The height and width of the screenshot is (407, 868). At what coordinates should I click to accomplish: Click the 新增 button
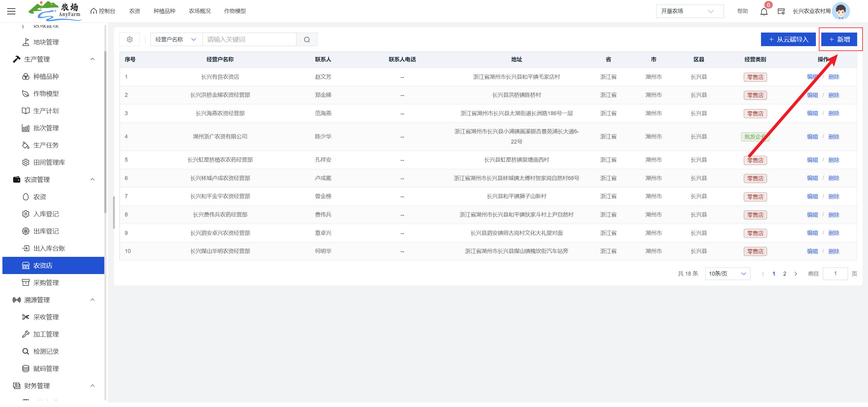(839, 39)
